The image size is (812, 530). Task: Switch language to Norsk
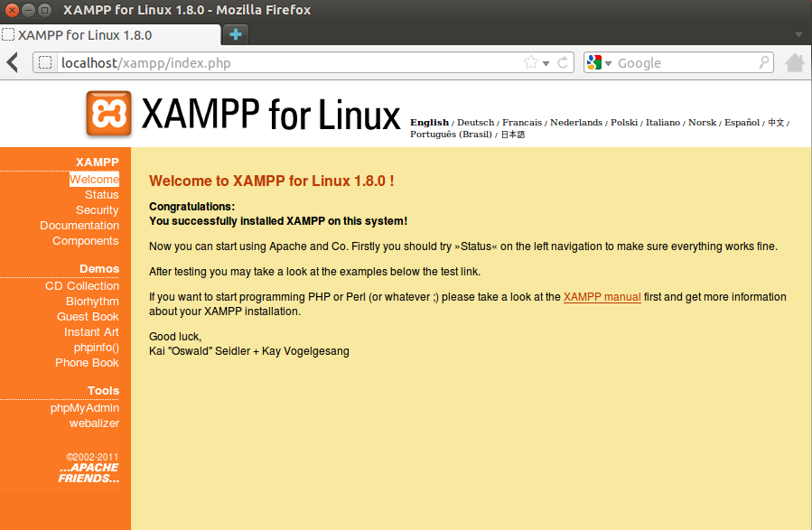(702, 122)
